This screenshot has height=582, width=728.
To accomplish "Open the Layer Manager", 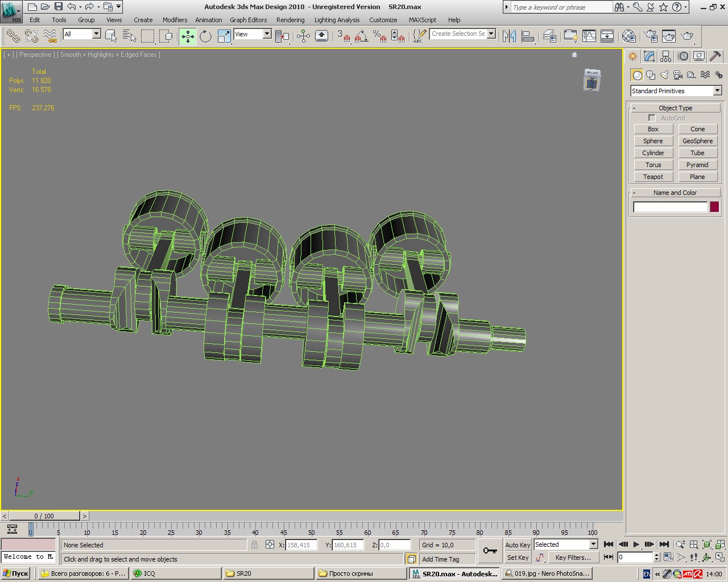I will (549, 36).
